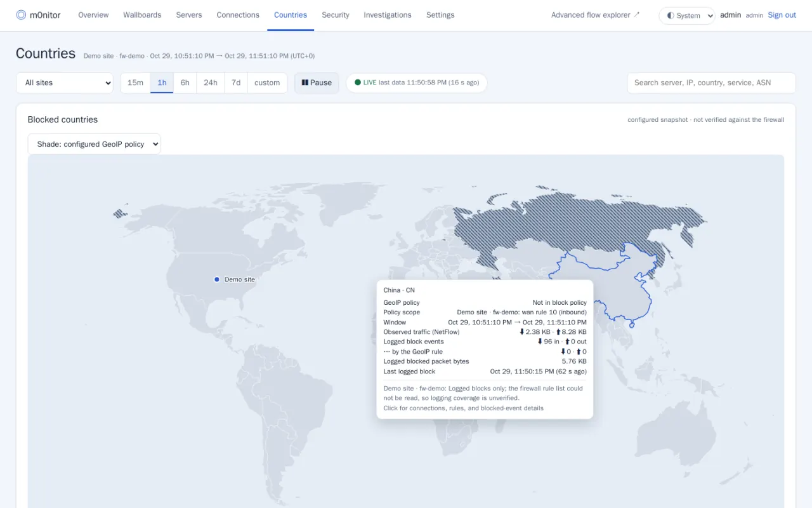
Task: Go to the Investigations tab
Action: click(x=388, y=15)
